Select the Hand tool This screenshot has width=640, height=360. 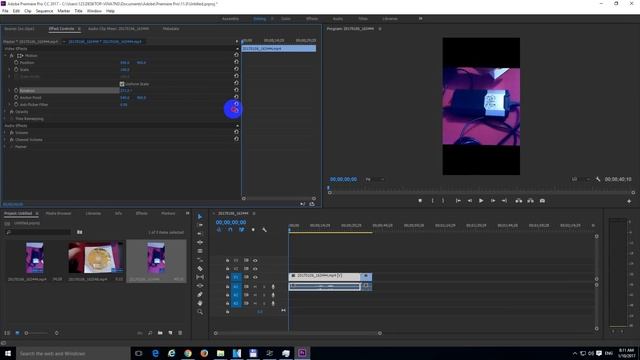[x=200, y=303]
